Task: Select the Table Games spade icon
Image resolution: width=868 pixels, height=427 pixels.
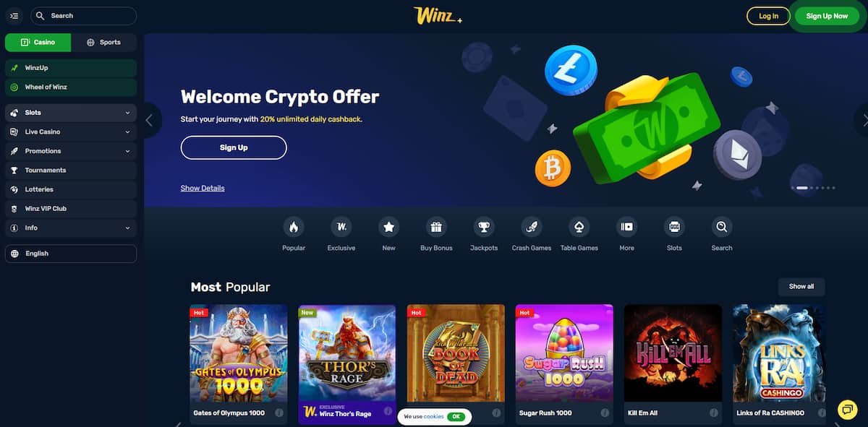Action: coord(579,227)
